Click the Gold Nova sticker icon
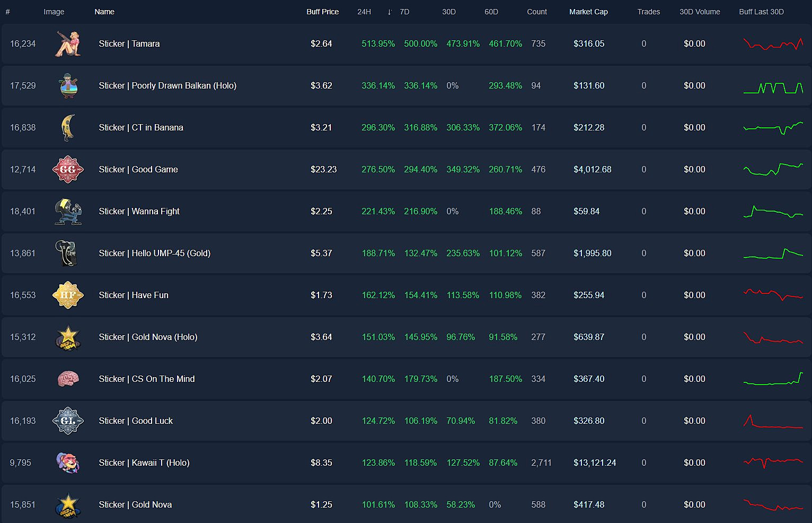812x523 pixels. tap(68, 504)
